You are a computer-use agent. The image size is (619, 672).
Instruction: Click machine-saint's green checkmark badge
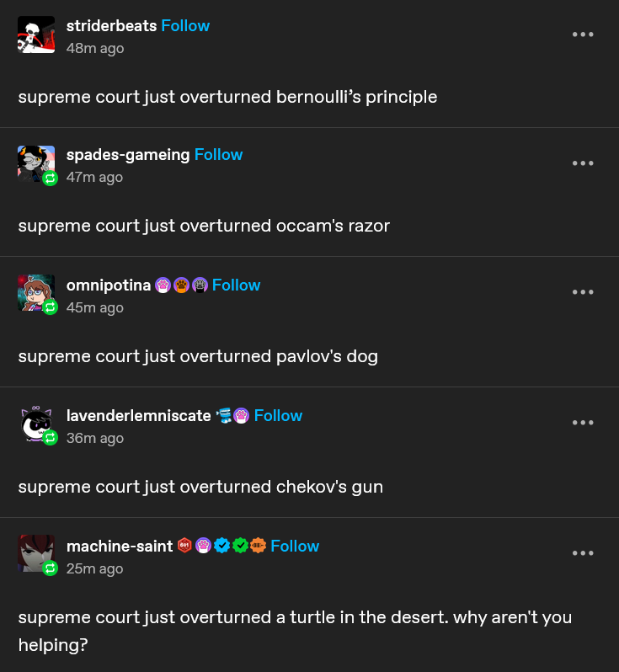point(240,546)
